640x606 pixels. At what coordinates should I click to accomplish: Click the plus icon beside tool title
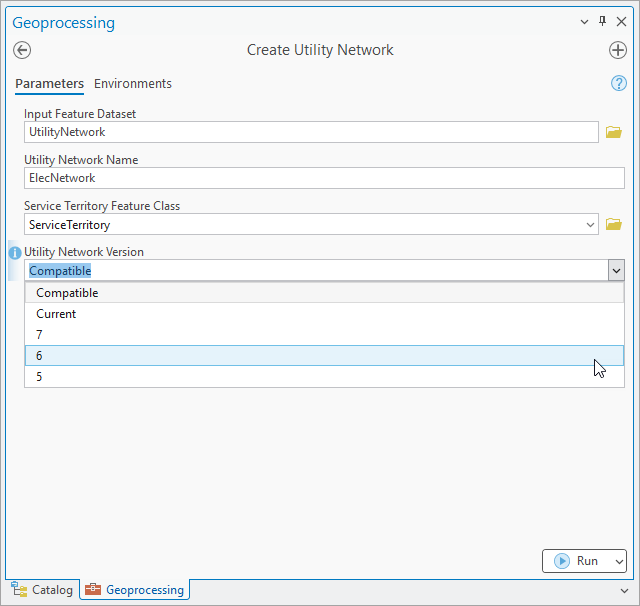tap(617, 50)
